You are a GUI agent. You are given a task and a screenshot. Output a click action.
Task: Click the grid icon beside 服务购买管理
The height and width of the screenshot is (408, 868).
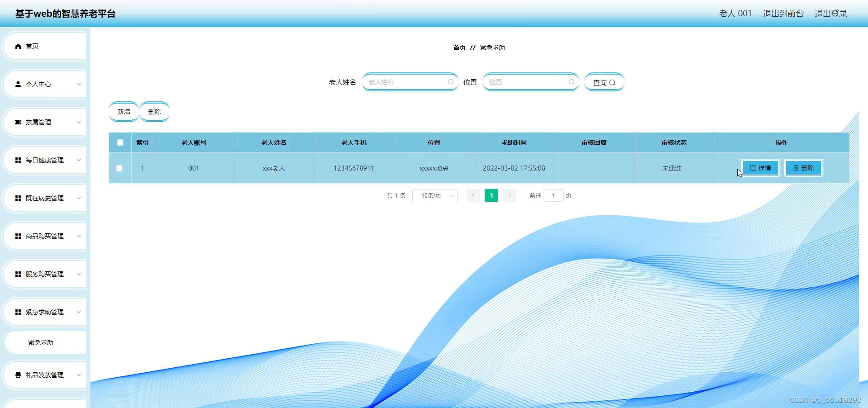pyautogui.click(x=18, y=274)
